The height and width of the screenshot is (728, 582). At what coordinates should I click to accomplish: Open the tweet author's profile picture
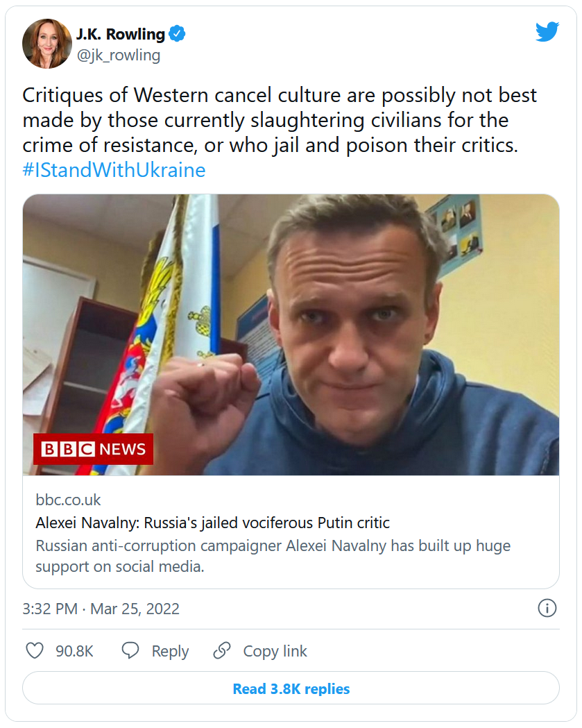pos(47,44)
